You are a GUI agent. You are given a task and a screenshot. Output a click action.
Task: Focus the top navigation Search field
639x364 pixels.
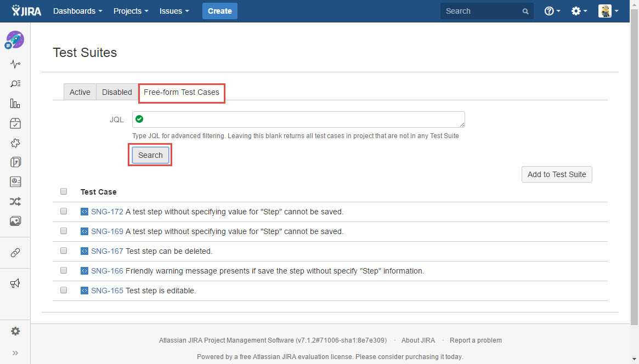(x=487, y=11)
